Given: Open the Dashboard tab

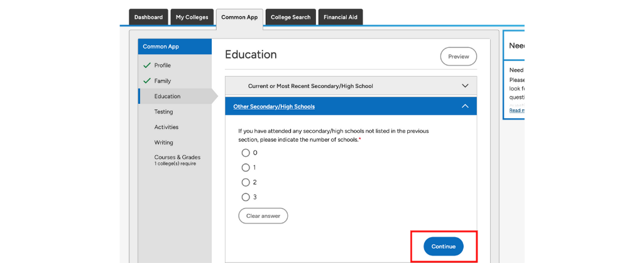Looking at the screenshot, I should click(x=148, y=17).
